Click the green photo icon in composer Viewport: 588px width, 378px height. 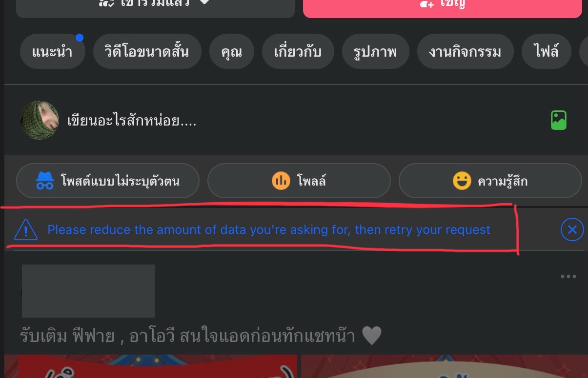(558, 120)
